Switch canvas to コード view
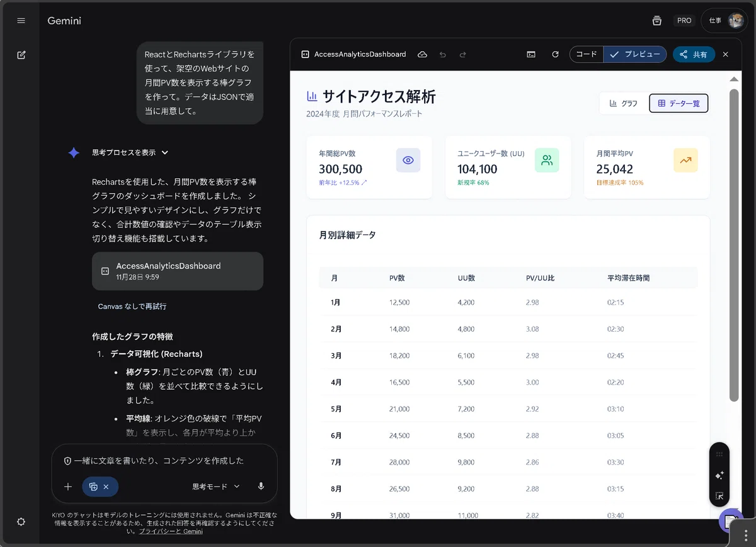Image resolution: width=756 pixels, height=547 pixels. tap(587, 55)
